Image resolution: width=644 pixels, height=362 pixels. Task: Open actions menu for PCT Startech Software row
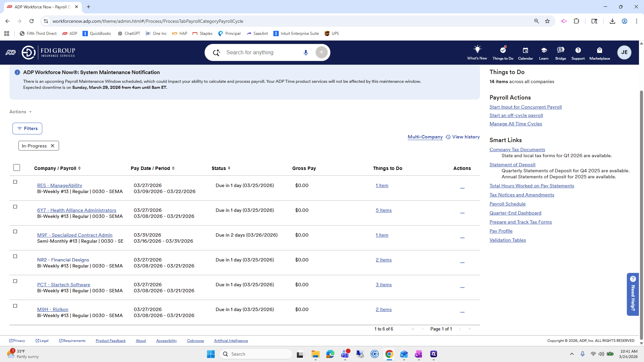pyautogui.click(x=462, y=288)
